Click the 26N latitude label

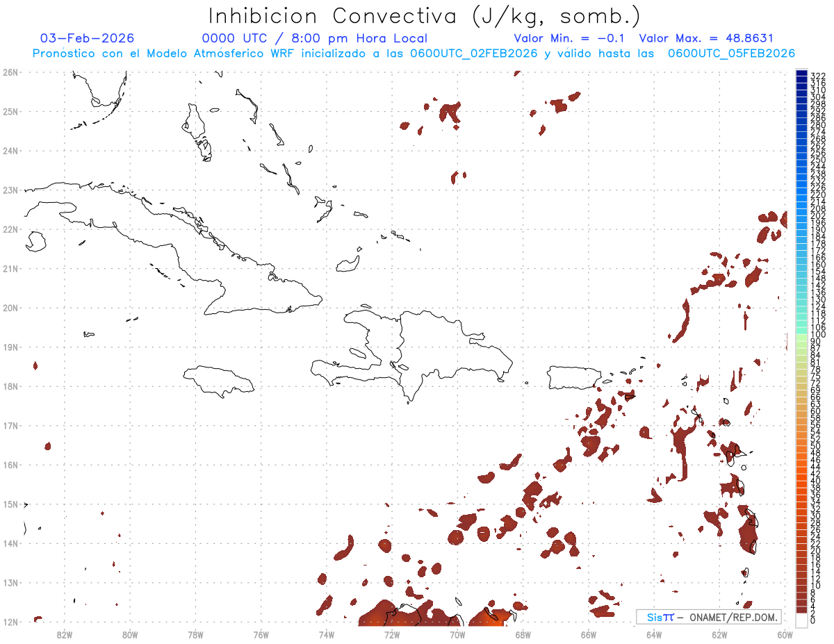tap(10, 72)
